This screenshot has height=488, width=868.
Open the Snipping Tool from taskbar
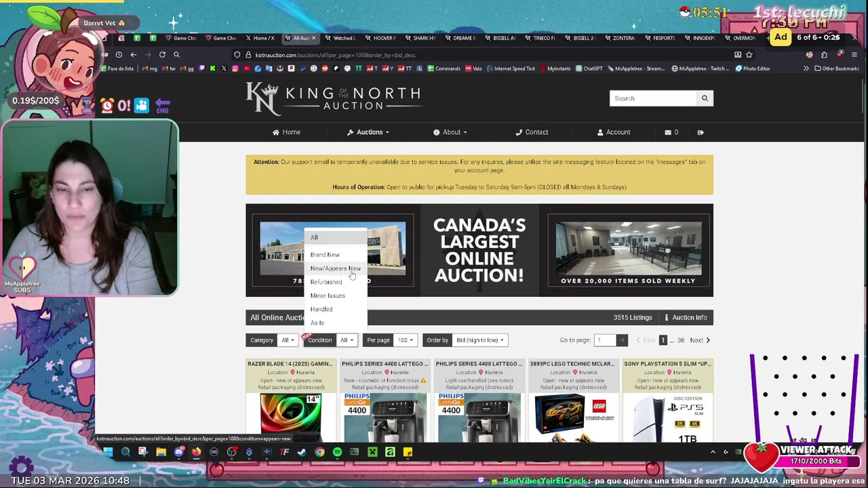[143, 452]
